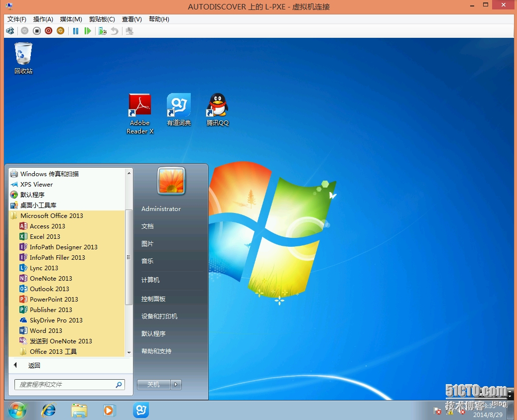The image size is (517, 420).
Task: Open 默认程序 in the start menu right pane
Action: [153, 334]
